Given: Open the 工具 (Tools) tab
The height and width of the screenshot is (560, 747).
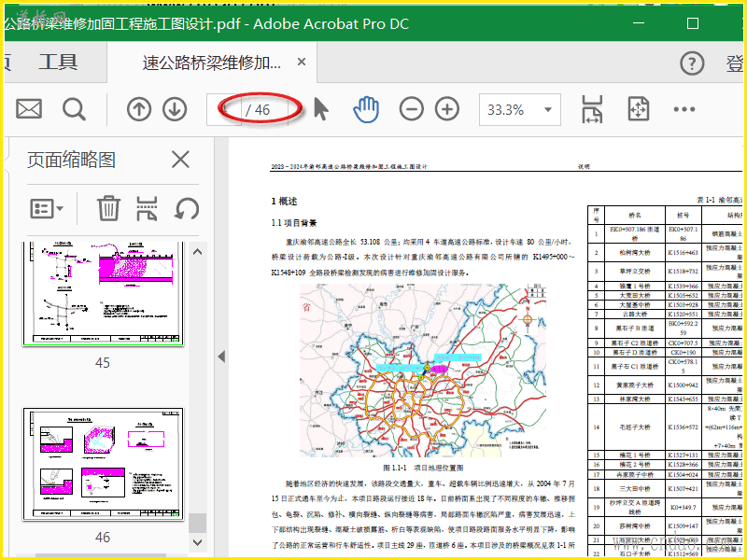Looking at the screenshot, I should tap(58, 62).
